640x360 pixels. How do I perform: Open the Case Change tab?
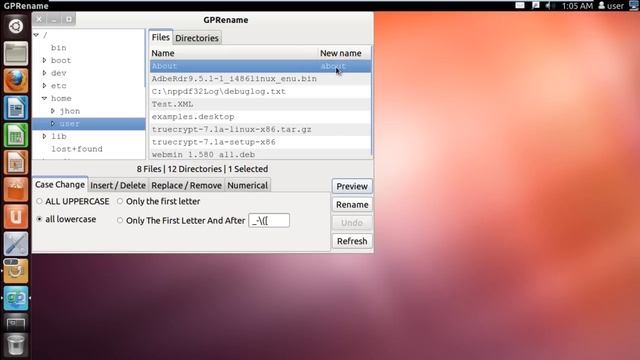coord(60,184)
